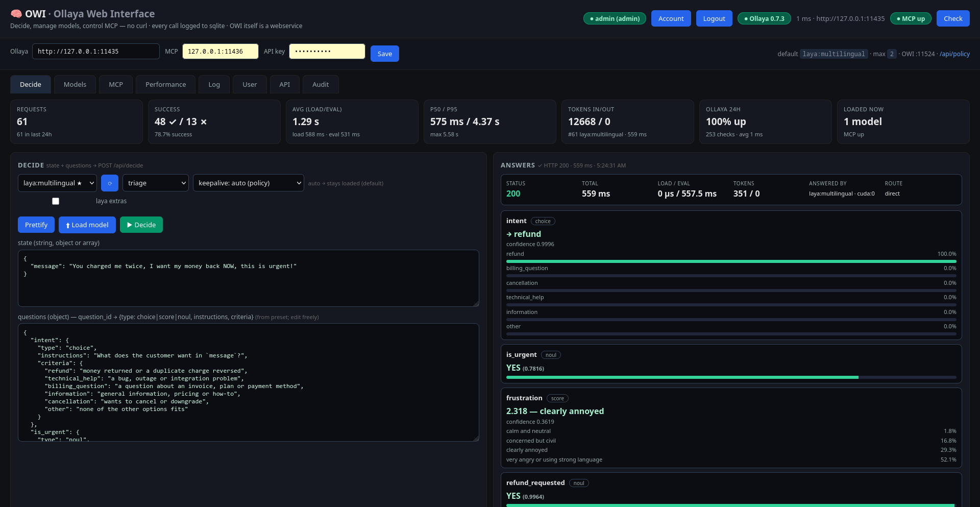Open the Log tab
This screenshot has width=980, height=507.
pos(214,84)
